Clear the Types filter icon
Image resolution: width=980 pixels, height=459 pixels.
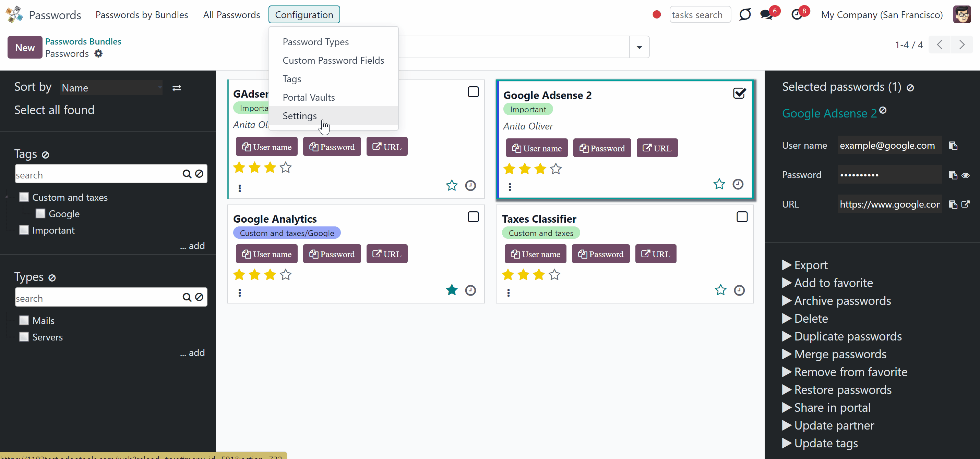[x=52, y=278]
